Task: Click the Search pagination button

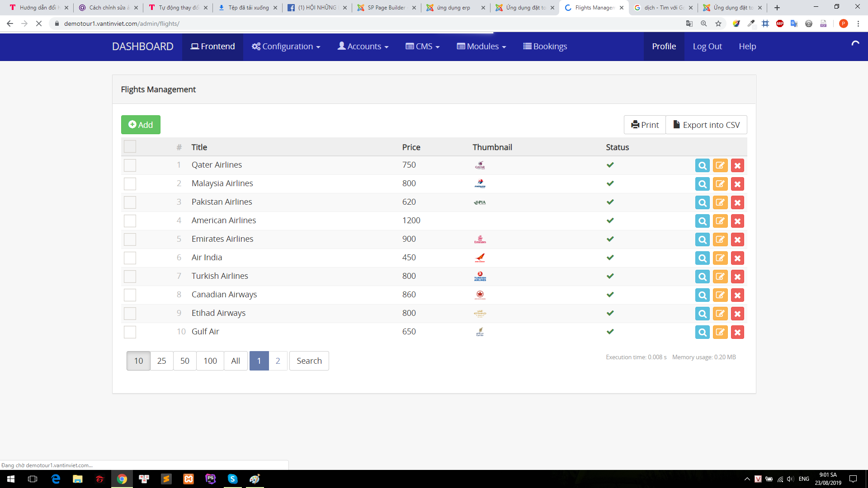Action: 309,361
